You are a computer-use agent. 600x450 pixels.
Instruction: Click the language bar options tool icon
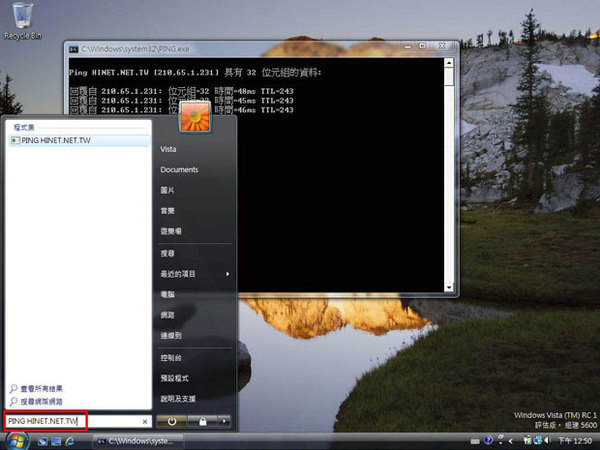coord(501,439)
